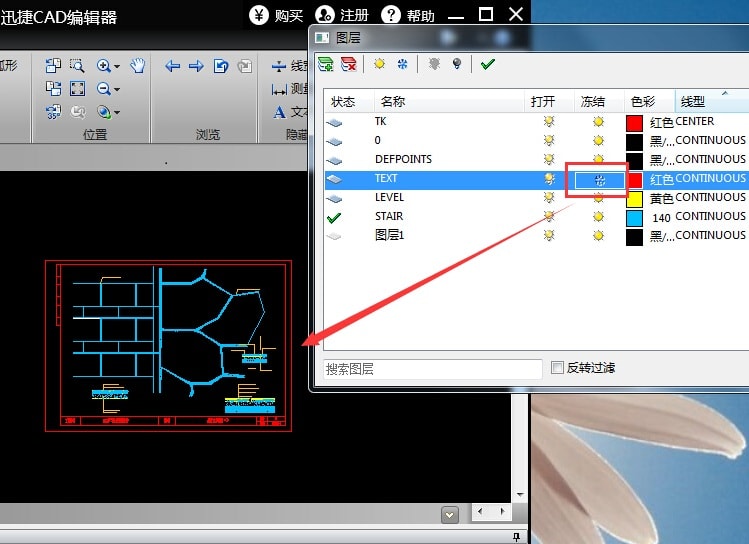Toggle the frozen state of TEXT layer
The height and width of the screenshot is (544, 749).
point(598,178)
